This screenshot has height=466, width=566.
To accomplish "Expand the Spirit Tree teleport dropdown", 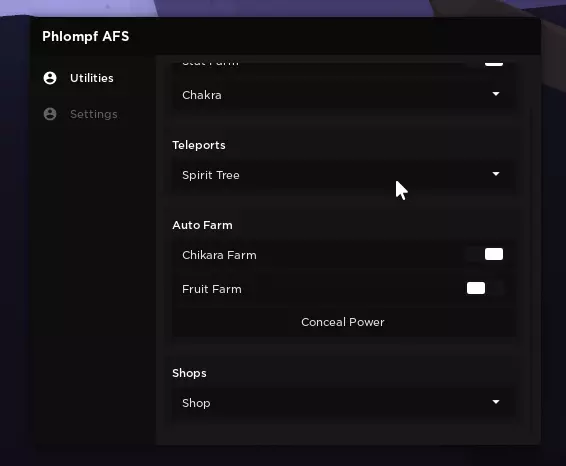I will tap(343, 175).
